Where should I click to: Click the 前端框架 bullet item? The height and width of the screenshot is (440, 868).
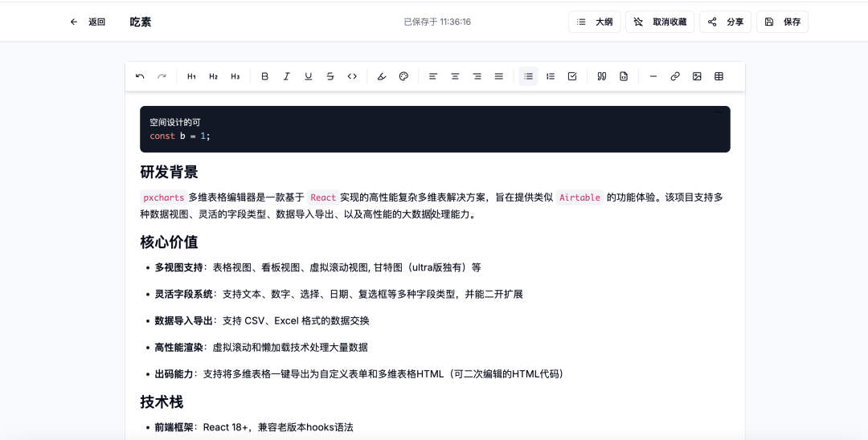tap(254, 427)
